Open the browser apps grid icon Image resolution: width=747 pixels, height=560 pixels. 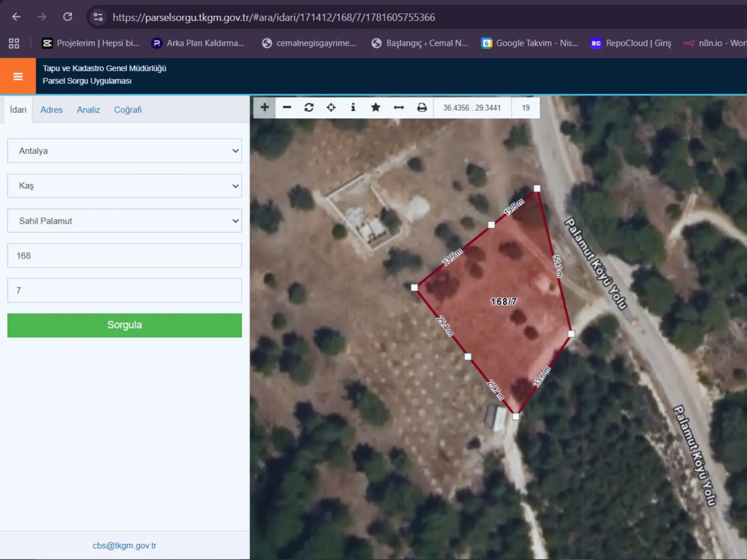(14, 43)
